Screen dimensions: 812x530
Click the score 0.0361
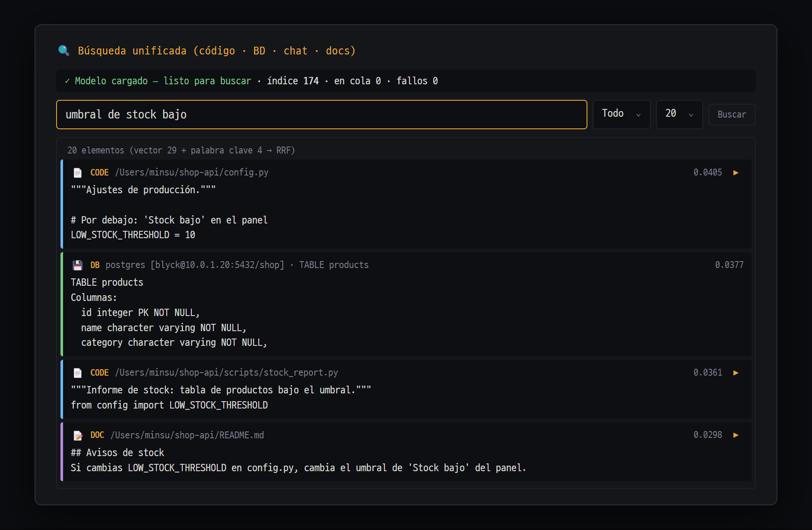pyautogui.click(x=707, y=373)
